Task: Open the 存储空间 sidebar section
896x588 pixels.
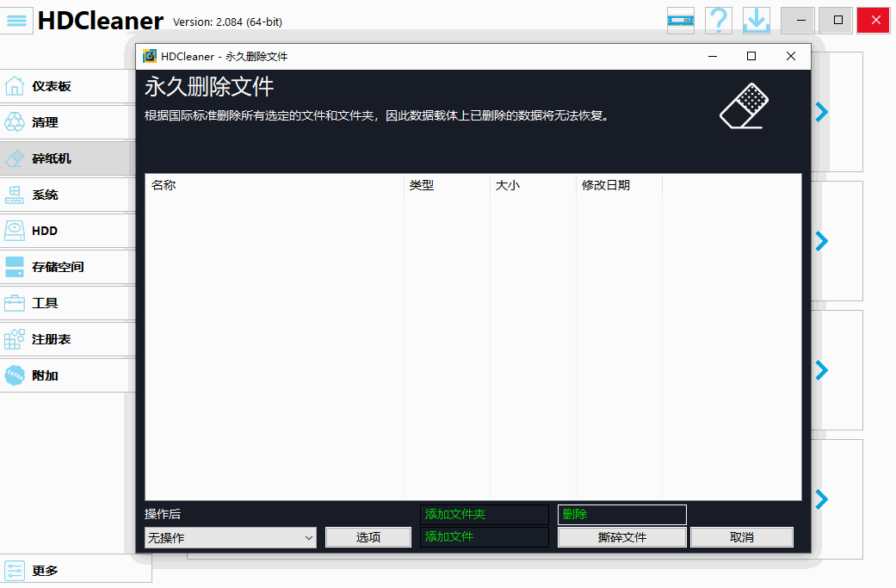Action: point(67,267)
